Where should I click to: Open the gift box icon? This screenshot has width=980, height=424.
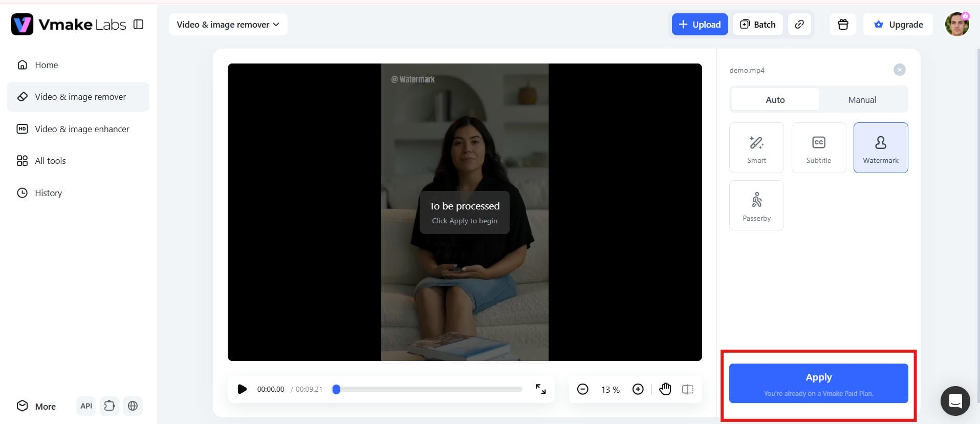click(x=843, y=25)
